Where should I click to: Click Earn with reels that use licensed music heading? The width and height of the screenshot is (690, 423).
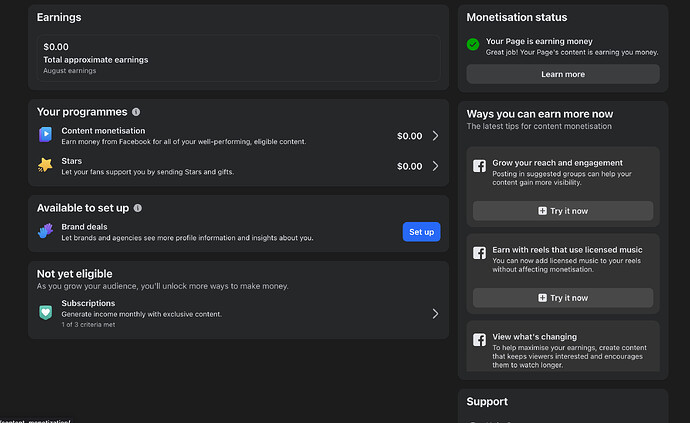tap(567, 250)
